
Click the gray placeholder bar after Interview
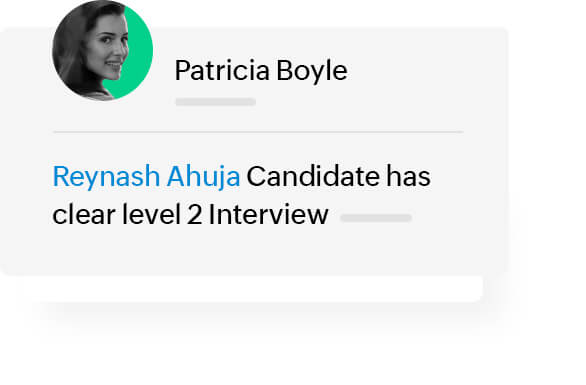376,218
